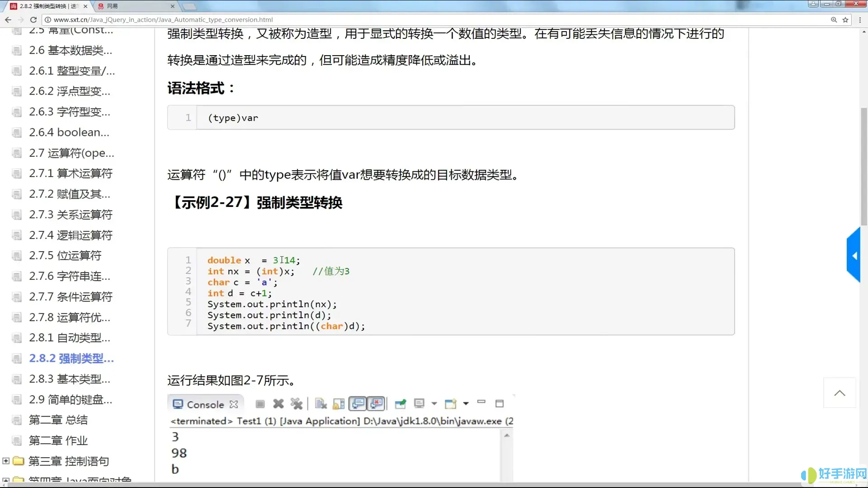Click the 第三章 控制语句 folder icon
Screen dimensions: 868x488
point(19,461)
